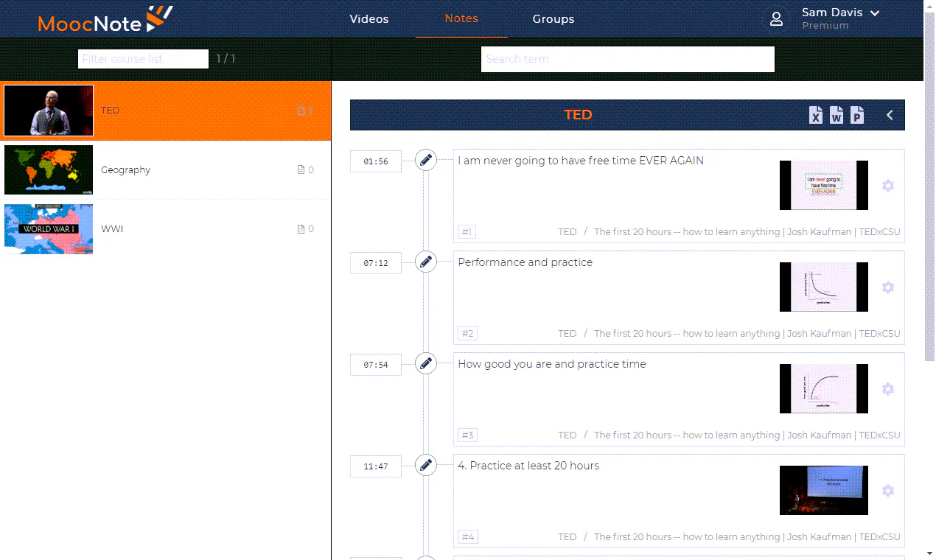Image resolution: width=936 pixels, height=560 pixels.
Task: Open the 'free time EVER AGAIN' slide thumbnail
Action: point(824,185)
